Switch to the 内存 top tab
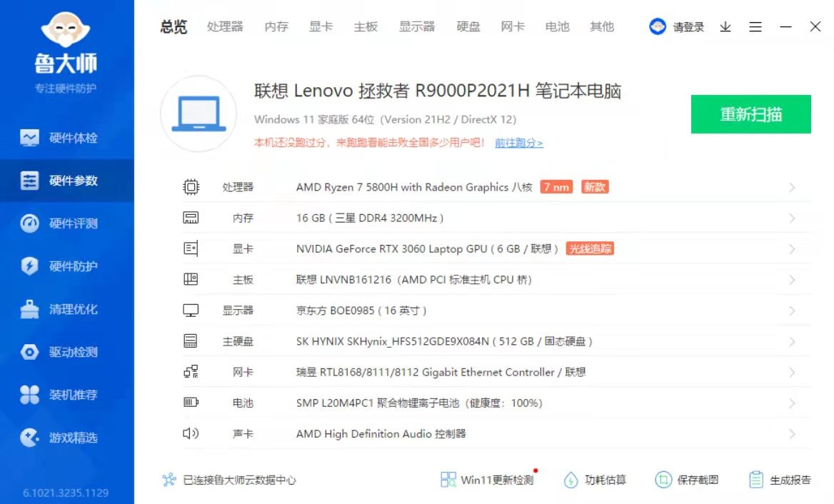The width and height of the screenshot is (834, 504). 276,26
